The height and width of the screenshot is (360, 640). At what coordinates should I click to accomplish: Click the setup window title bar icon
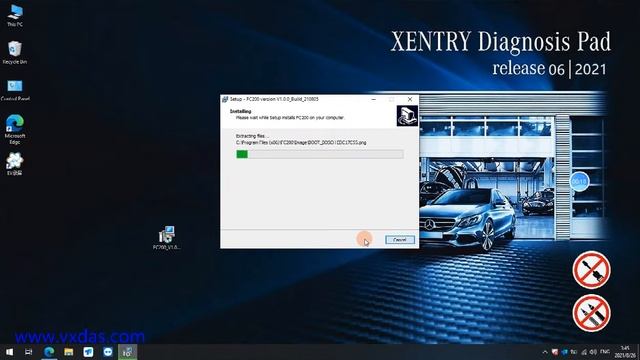click(x=225, y=99)
